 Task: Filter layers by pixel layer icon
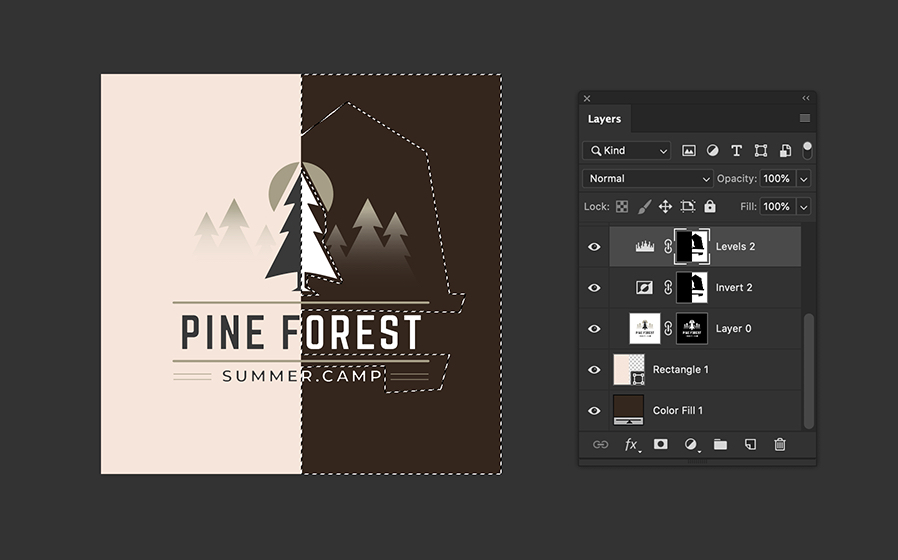tap(688, 151)
